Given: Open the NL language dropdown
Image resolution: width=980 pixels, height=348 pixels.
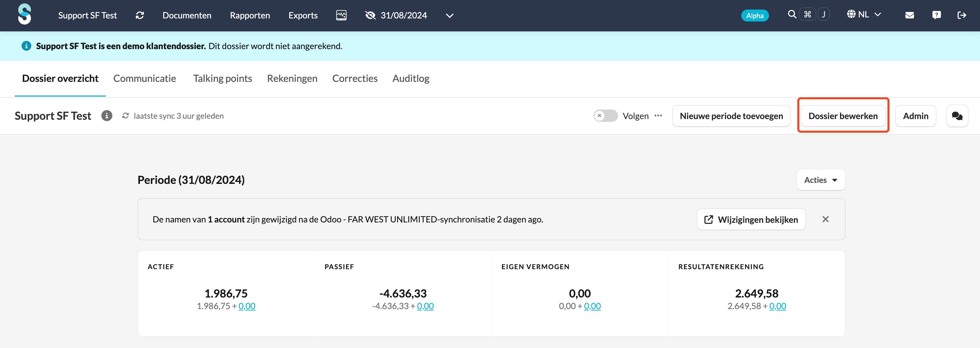Looking at the screenshot, I should coord(864,15).
